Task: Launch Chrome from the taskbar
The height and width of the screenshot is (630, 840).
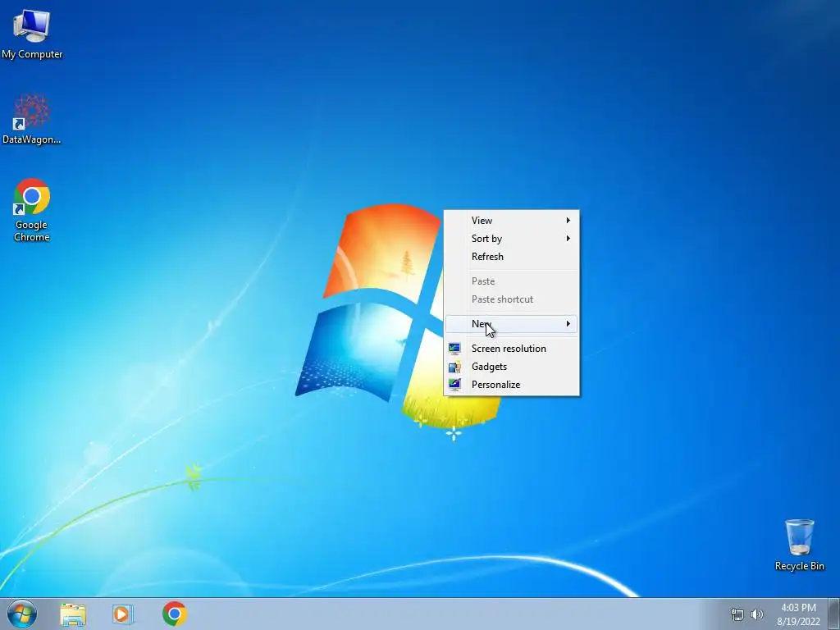Action: 175,614
